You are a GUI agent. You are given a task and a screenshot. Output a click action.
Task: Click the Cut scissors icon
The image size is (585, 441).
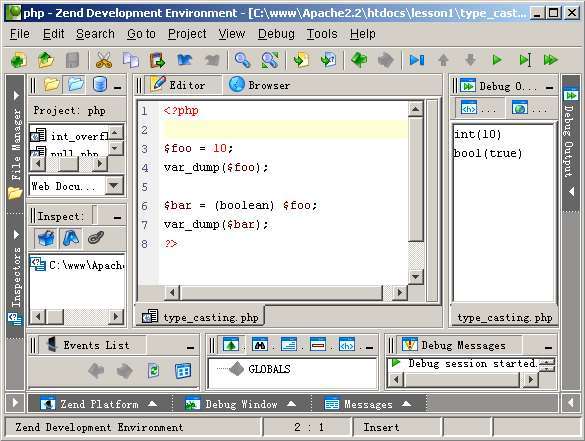click(x=103, y=60)
